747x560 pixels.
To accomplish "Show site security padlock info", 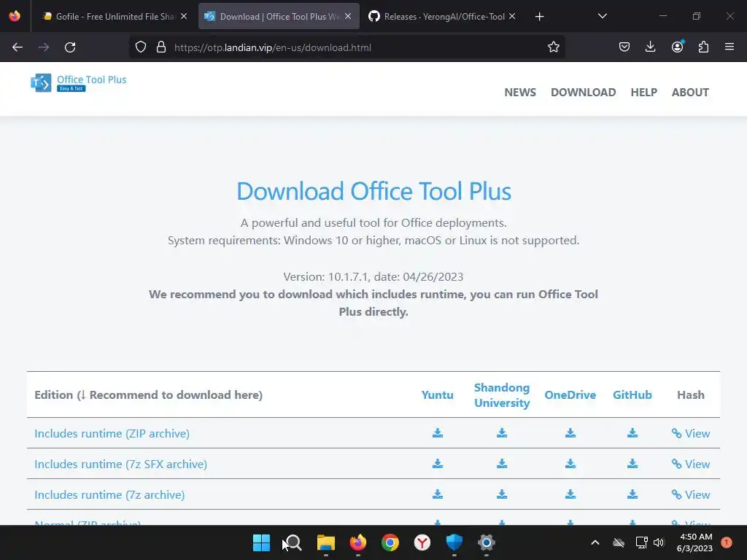I will [161, 47].
